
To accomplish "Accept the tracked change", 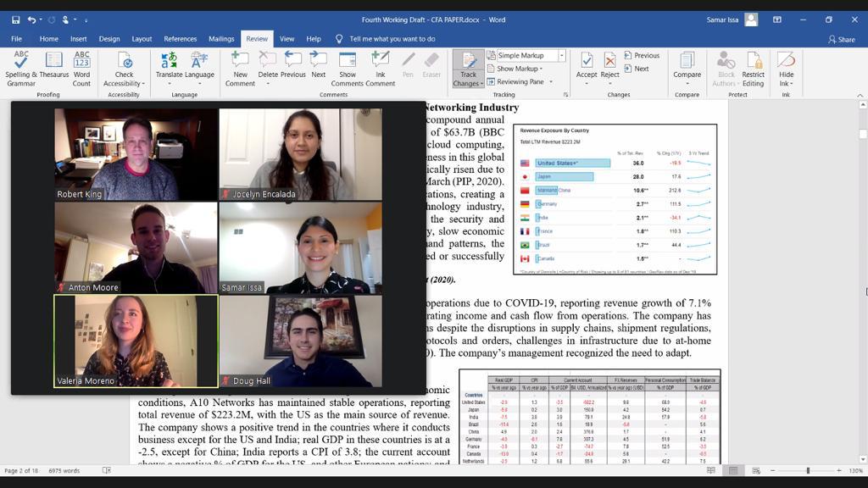I will tap(587, 66).
